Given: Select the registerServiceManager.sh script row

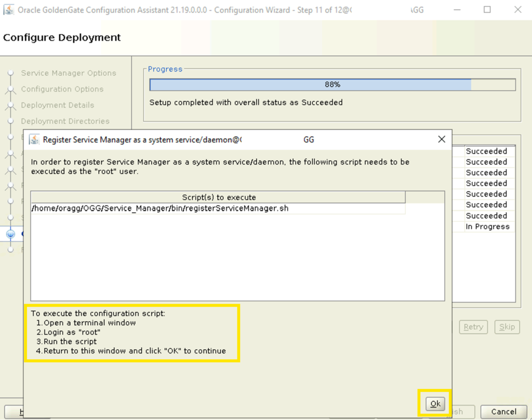Looking at the screenshot, I should pyautogui.click(x=218, y=208).
